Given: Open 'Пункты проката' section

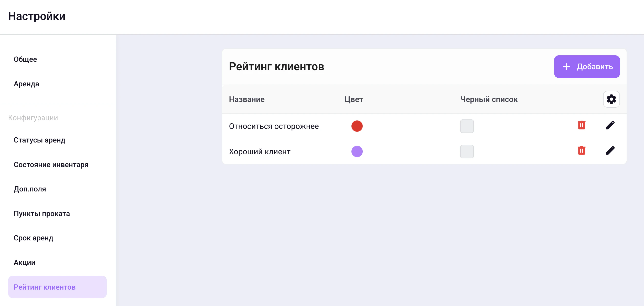Looking at the screenshot, I should point(42,213).
